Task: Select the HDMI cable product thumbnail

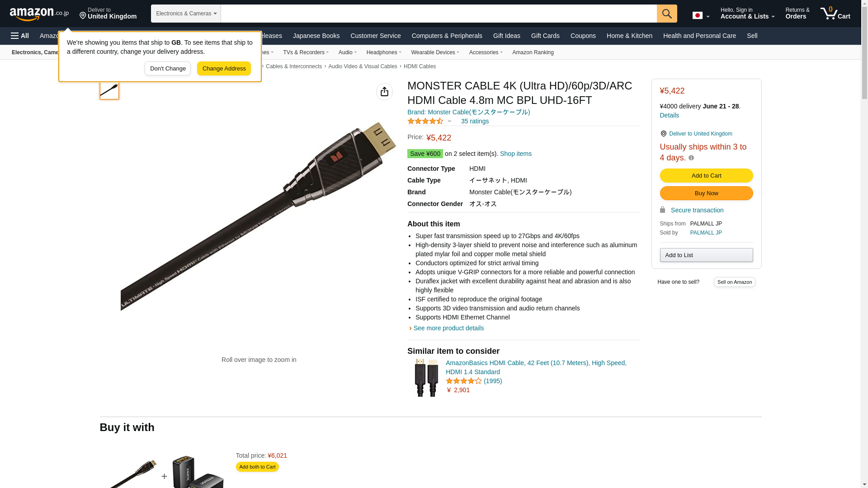Action: [109, 89]
